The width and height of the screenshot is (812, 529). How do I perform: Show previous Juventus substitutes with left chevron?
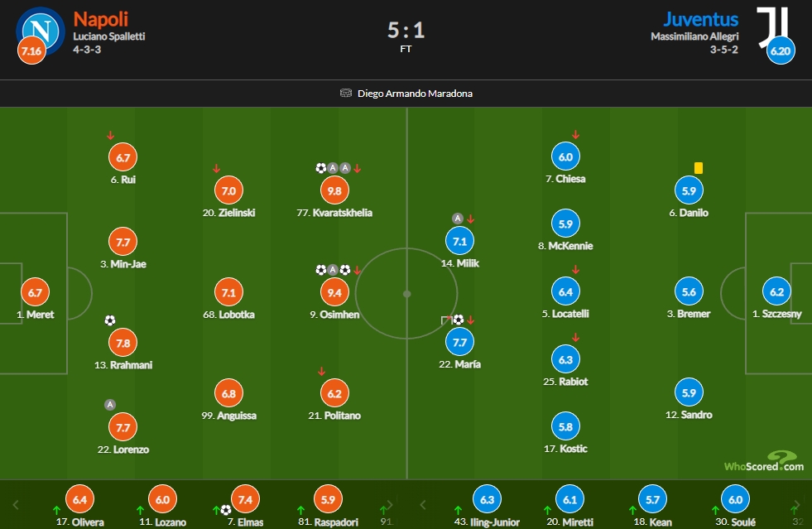(423, 505)
